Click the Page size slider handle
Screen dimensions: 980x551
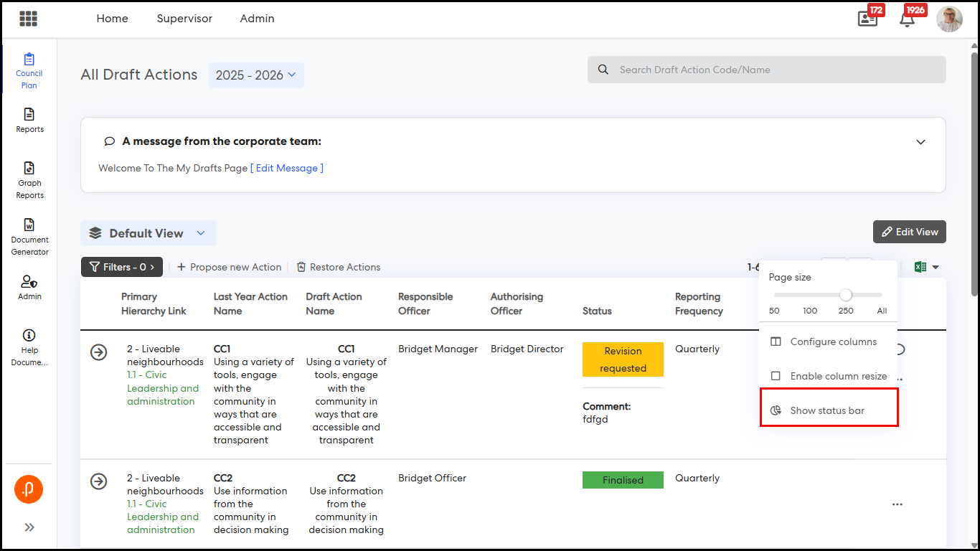pyautogui.click(x=846, y=295)
